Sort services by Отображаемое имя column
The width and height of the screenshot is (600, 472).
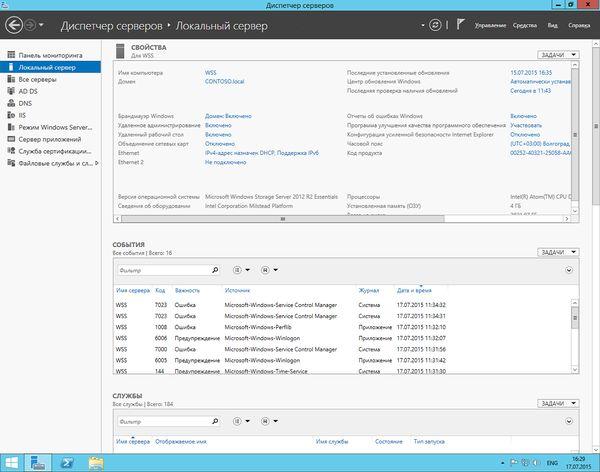[181, 442]
